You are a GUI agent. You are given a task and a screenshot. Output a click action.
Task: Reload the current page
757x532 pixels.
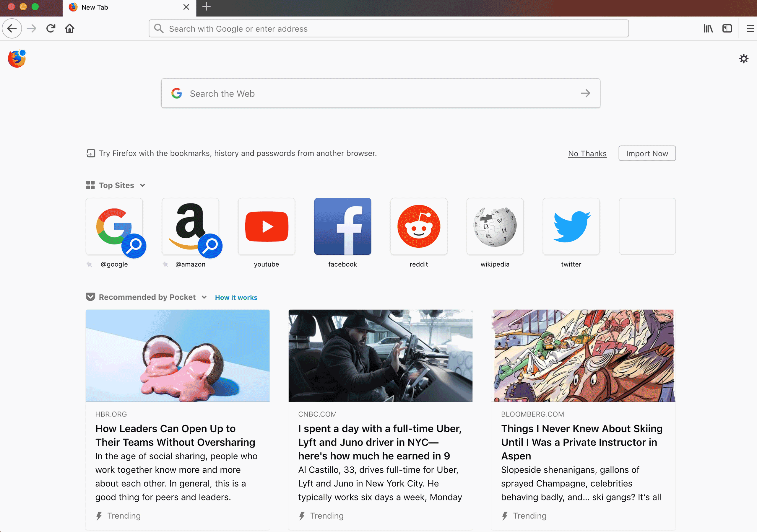coord(51,29)
